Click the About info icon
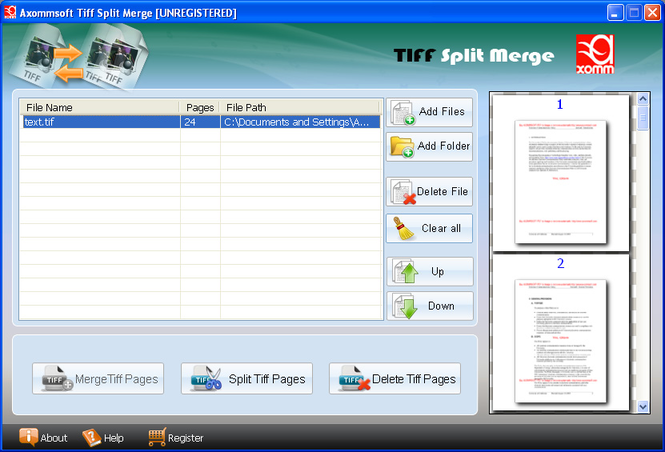This screenshot has width=665, height=452. (28, 437)
